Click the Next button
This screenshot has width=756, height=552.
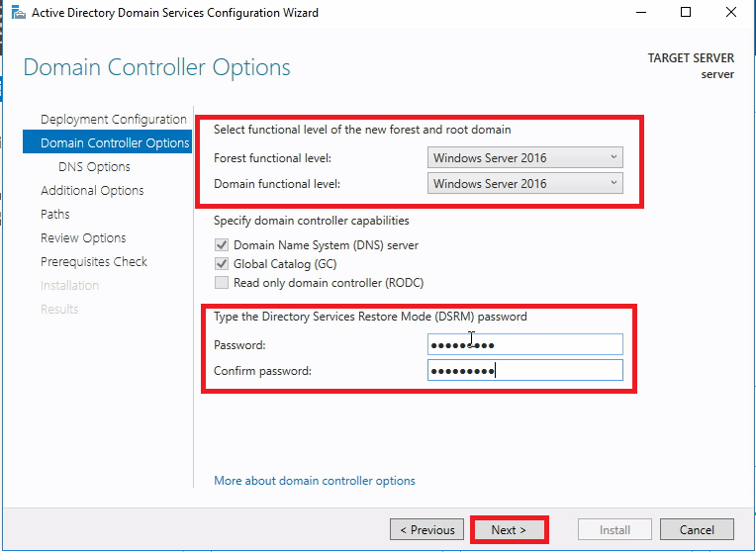tap(509, 530)
